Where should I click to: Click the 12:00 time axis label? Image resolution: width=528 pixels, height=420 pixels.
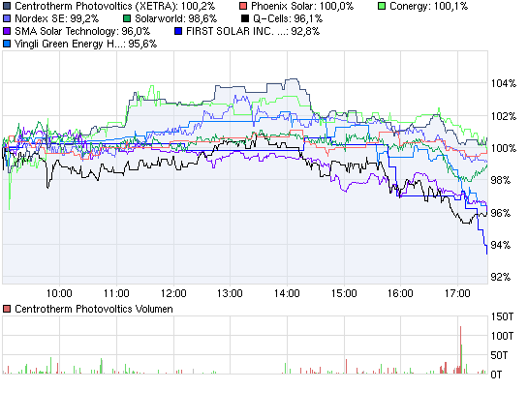point(173,293)
